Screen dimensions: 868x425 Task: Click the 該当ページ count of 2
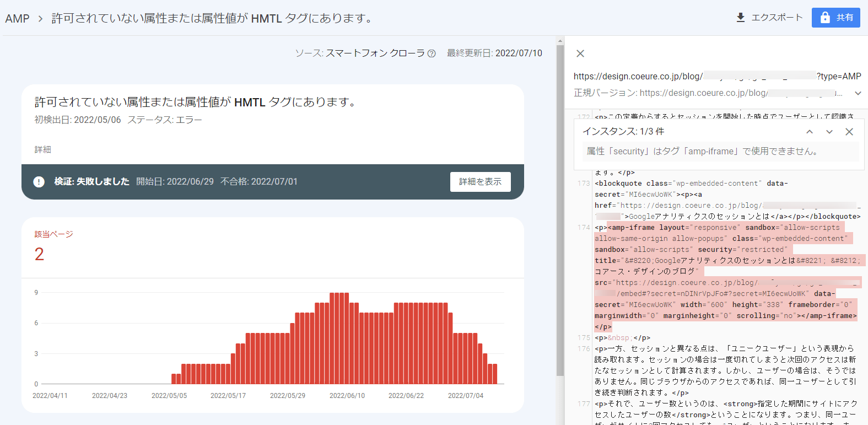pyautogui.click(x=39, y=254)
